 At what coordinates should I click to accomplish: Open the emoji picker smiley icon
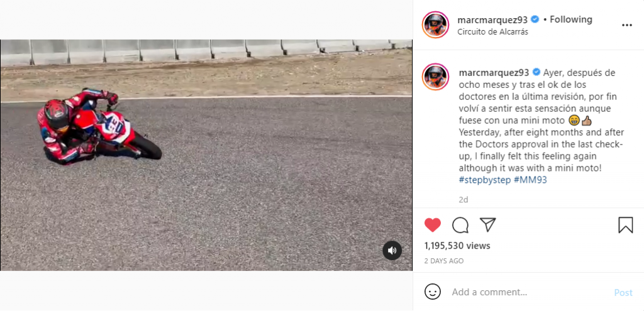click(433, 292)
